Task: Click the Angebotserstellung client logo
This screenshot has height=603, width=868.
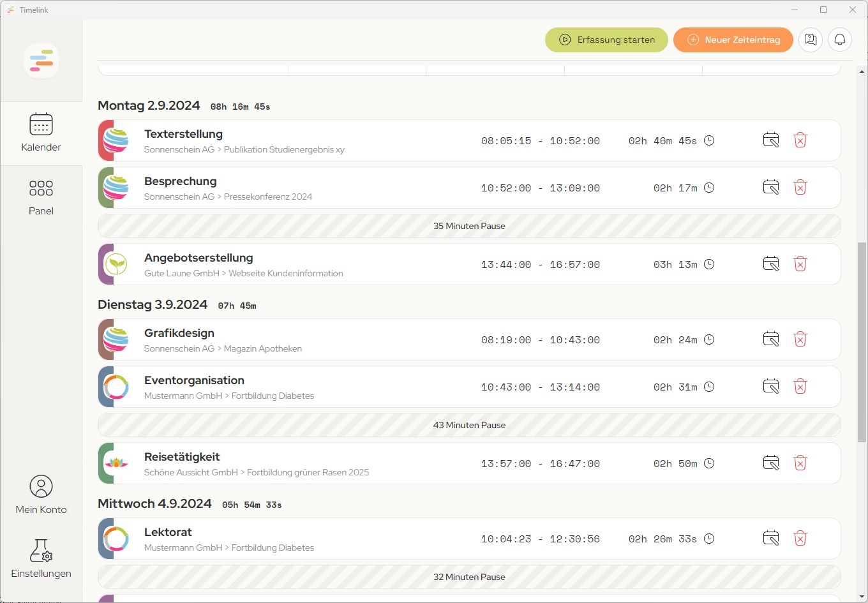Action: [x=116, y=264]
